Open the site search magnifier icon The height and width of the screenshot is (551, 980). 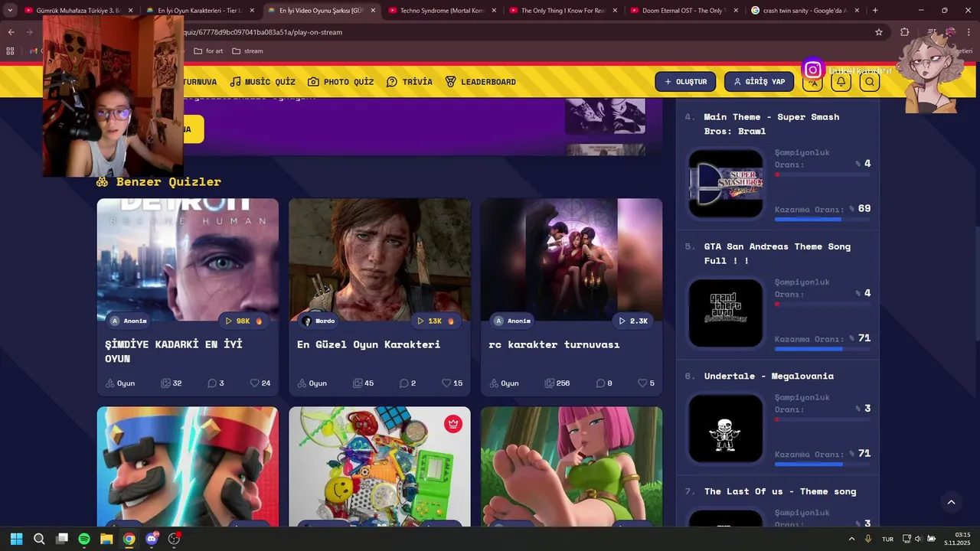869,82
